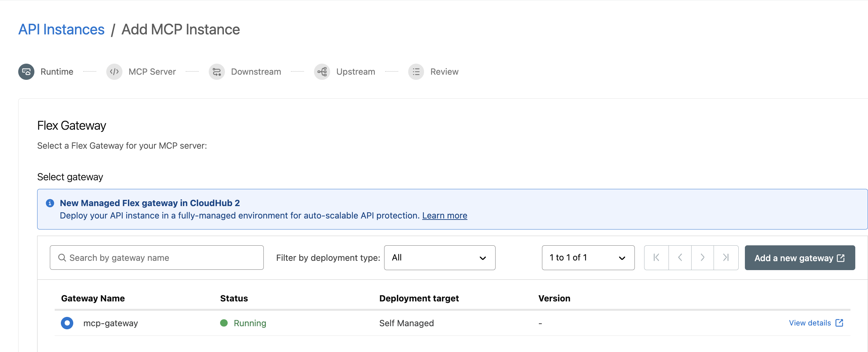The width and height of the screenshot is (868, 352).
Task: Click Add a new gateway button
Action: point(800,258)
